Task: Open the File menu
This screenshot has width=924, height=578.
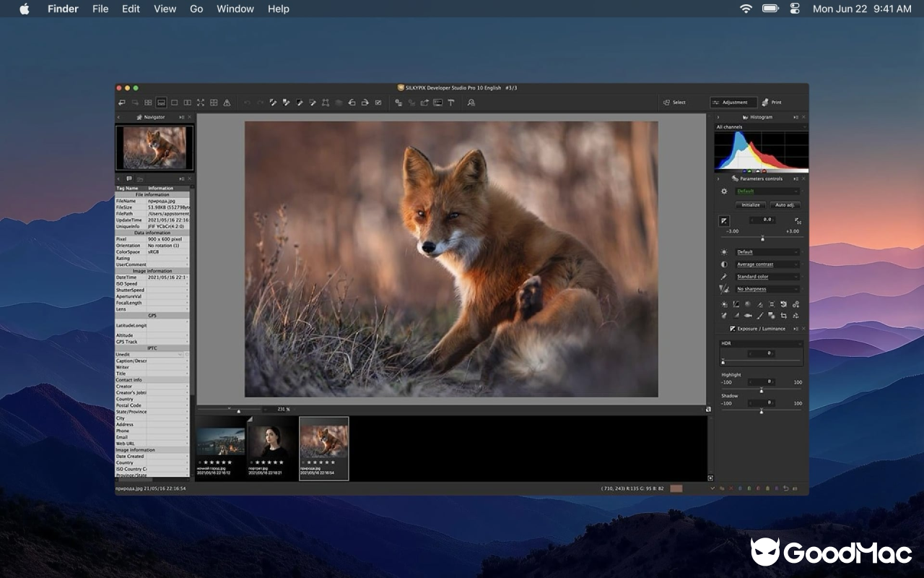Action: click(x=100, y=9)
